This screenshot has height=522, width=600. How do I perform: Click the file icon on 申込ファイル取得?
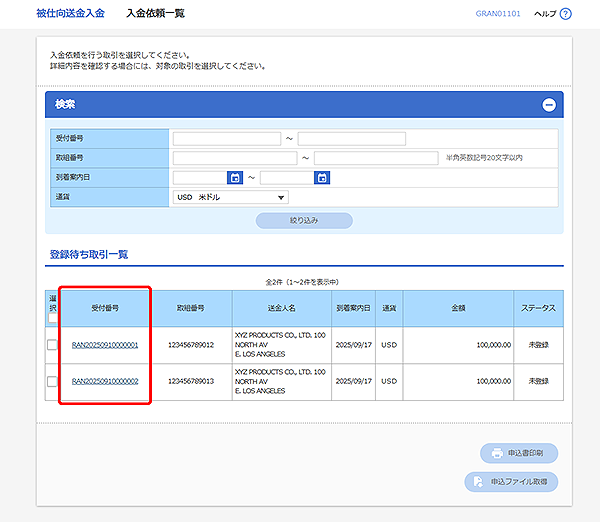[478, 481]
